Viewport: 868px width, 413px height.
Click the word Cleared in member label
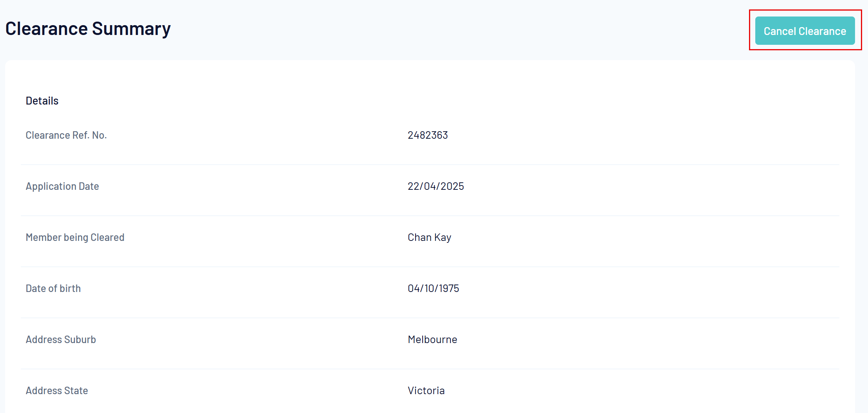coord(108,237)
